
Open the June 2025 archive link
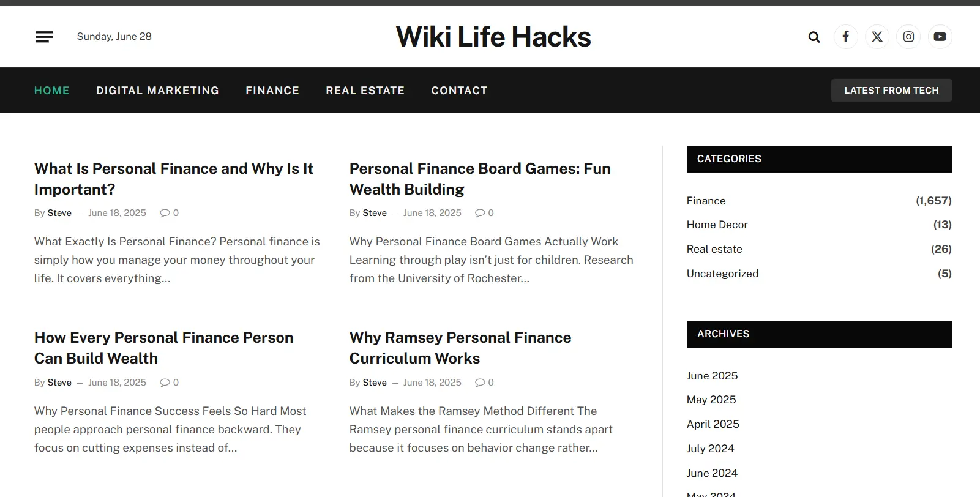click(x=712, y=376)
